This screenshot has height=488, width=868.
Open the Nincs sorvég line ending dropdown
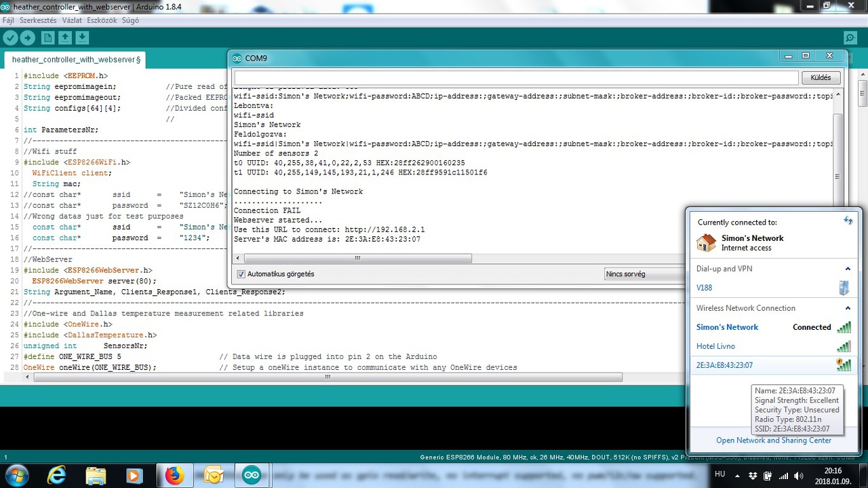pos(644,274)
